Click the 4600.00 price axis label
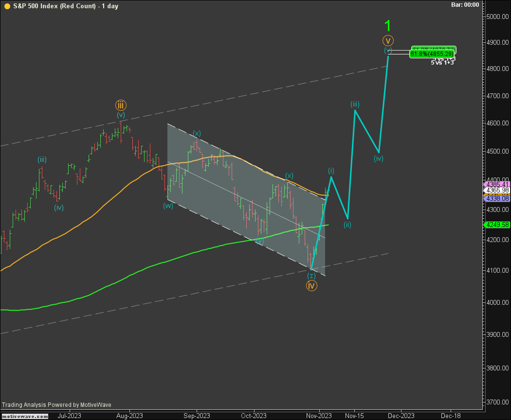The image size is (511, 420). pos(498,123)
